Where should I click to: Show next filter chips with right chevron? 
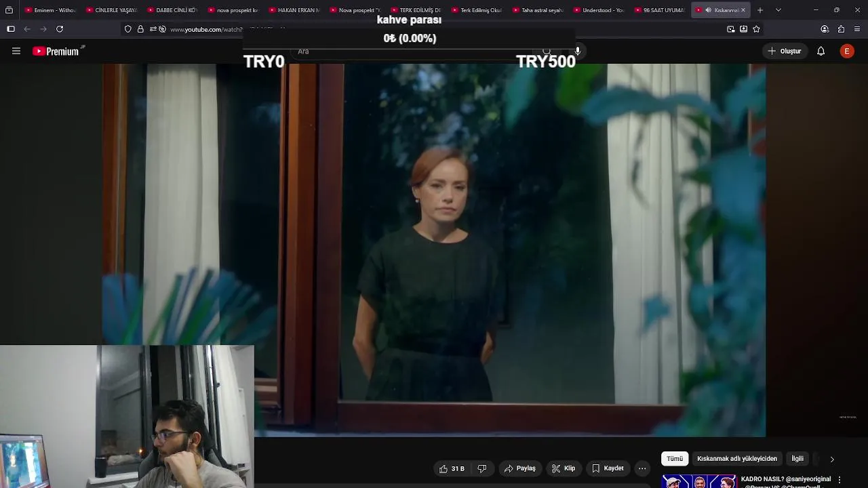coord(832,459)
